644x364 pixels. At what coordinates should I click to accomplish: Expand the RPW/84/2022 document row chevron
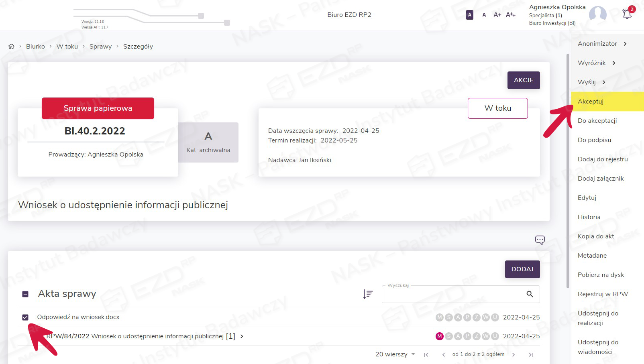(242, 336)
